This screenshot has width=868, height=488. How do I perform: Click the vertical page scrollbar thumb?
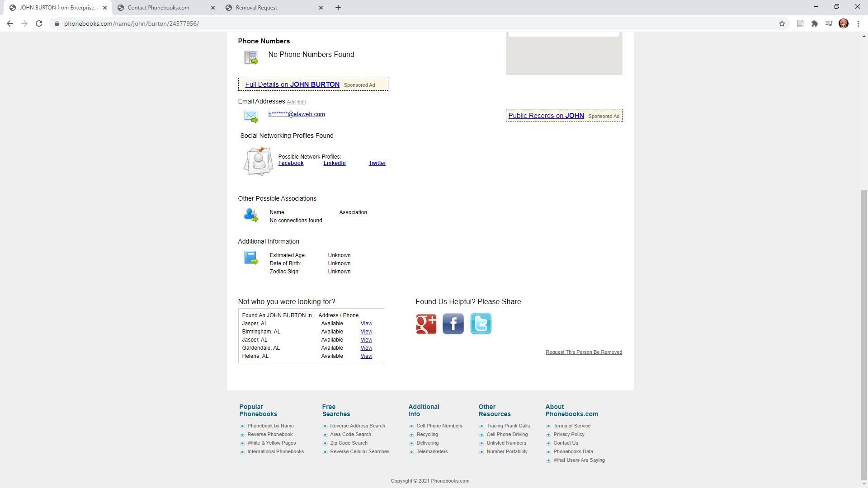click(x=864, y=335)
